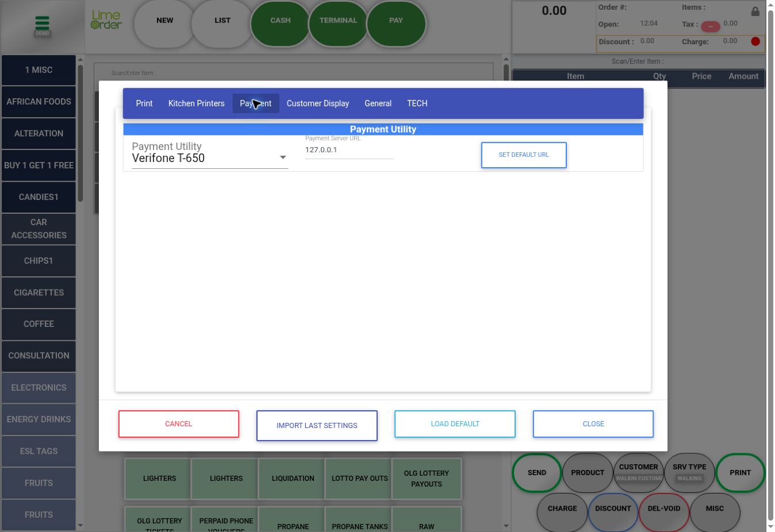The image size is (775, 532).
Task: Click the DISCOUNT round button
Action: (x=613, y=512)
